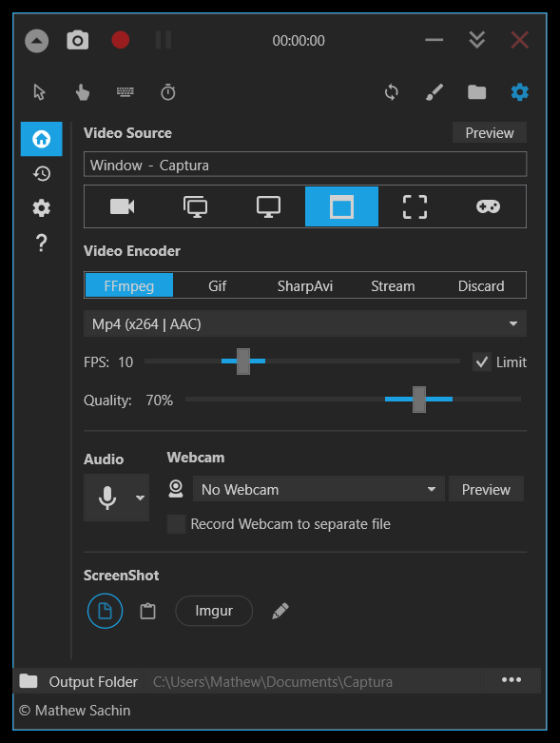Uncheck the FPS Limit checkbox
Screen dimensions: 560x743
[x=481, y=362]
